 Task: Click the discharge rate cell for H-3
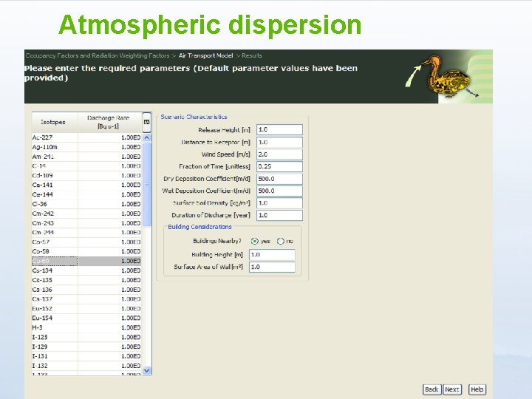[x=110, y=327]
